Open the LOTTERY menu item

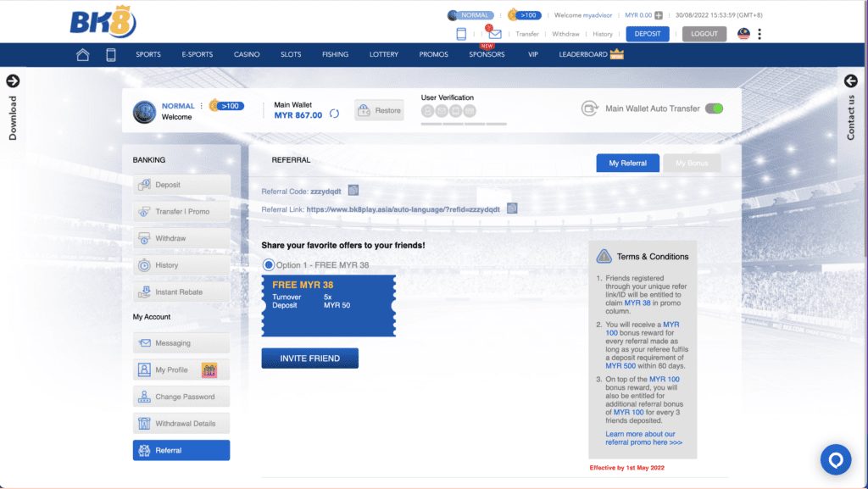point(384,55)
